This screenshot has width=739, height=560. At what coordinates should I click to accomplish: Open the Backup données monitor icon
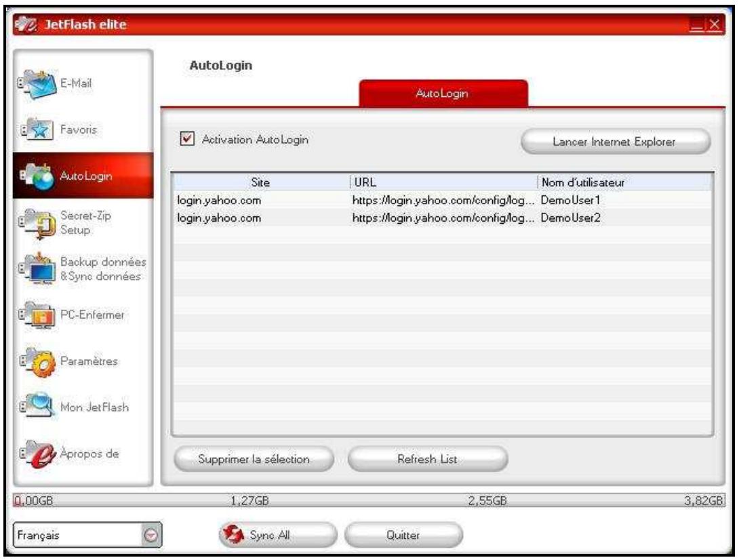coord(38,268)
